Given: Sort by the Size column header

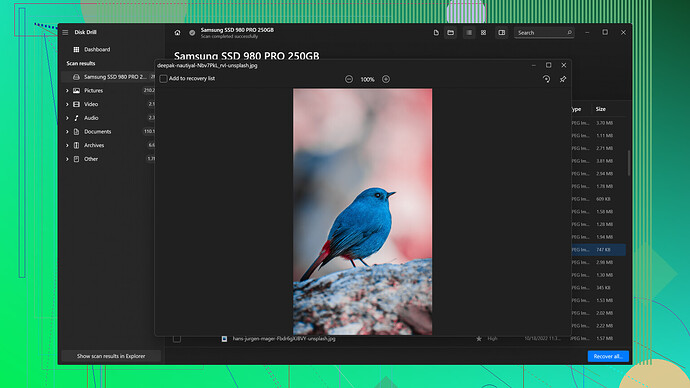Looking at the screenshot, I should click(601, 109).
